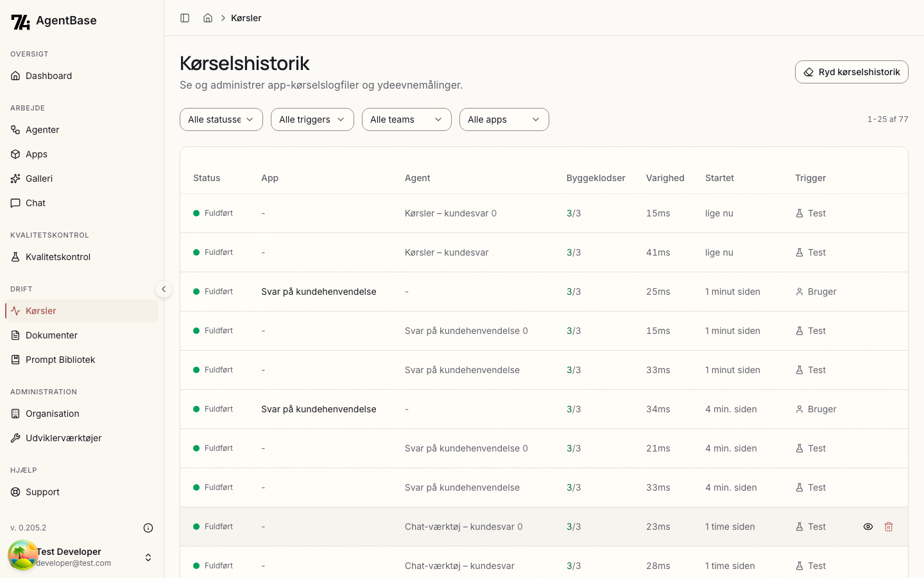Click the Test trigger in the 41ms row

click(x=810, y=252)
